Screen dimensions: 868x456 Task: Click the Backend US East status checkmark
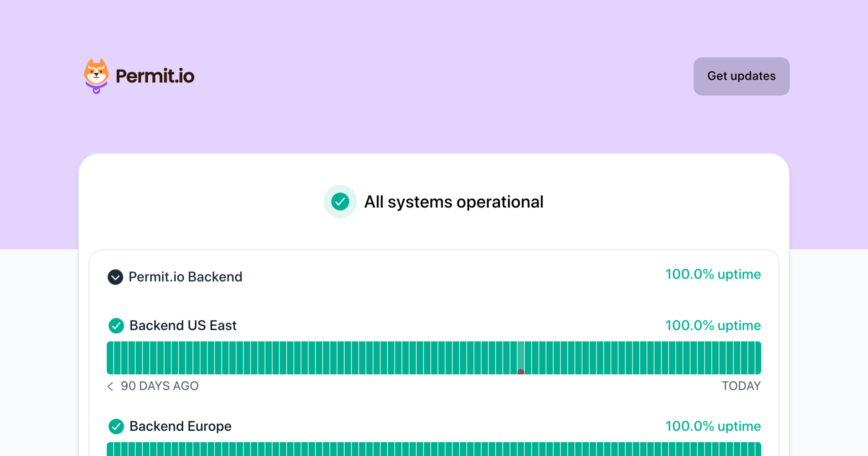(116, 326)
